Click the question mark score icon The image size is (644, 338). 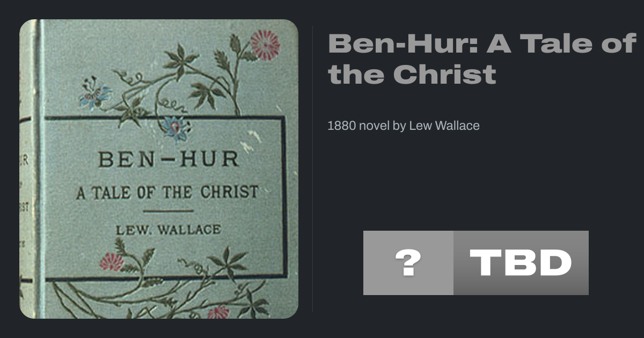point(408,263)
